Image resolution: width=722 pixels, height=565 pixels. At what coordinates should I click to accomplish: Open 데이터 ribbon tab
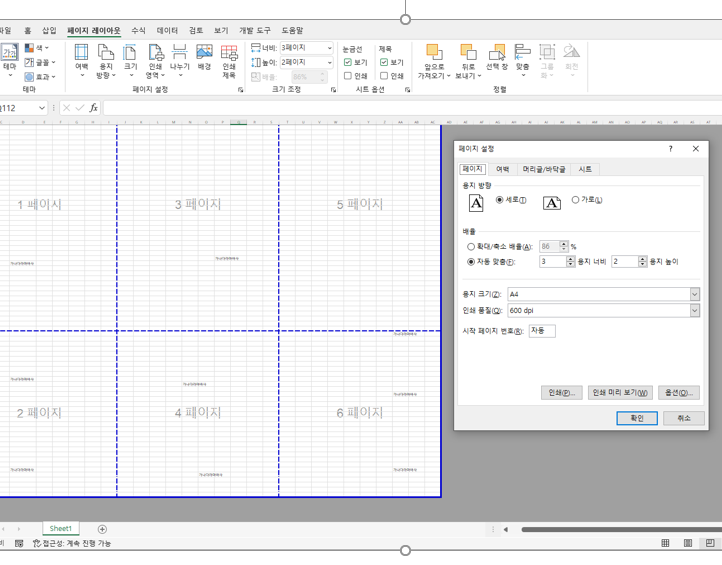[x=167, y=30]
